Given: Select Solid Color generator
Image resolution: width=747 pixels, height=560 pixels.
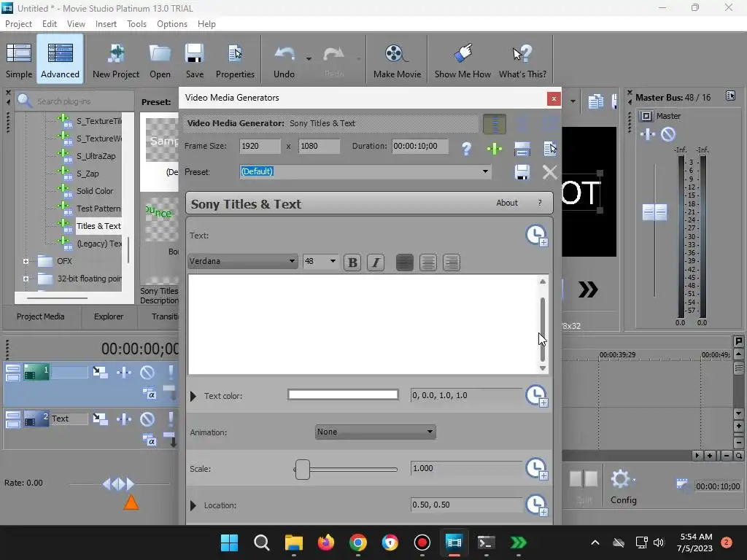Looking at the screenshot, I should pos(95,191).
